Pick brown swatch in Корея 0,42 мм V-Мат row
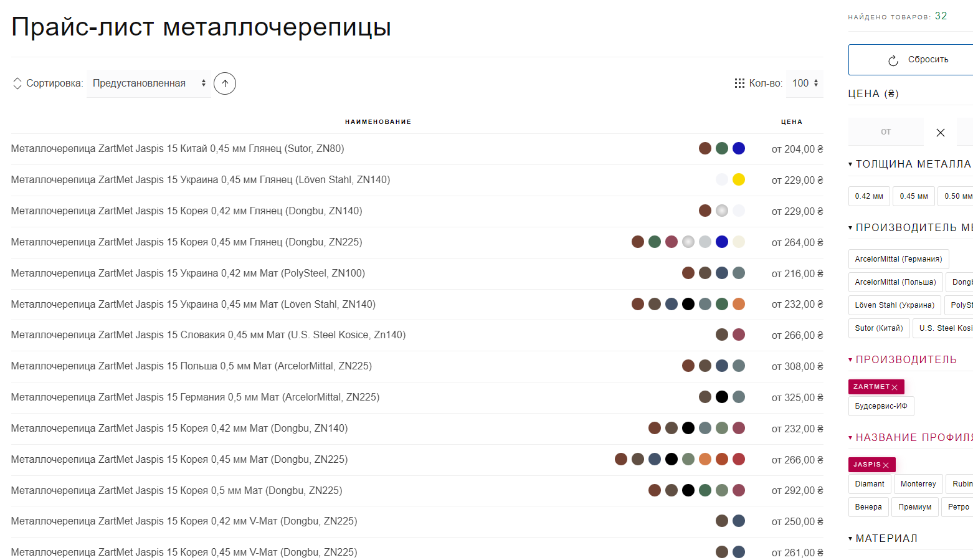The height and width of the screenshot is (560, 973). click(x=722, y=521)
